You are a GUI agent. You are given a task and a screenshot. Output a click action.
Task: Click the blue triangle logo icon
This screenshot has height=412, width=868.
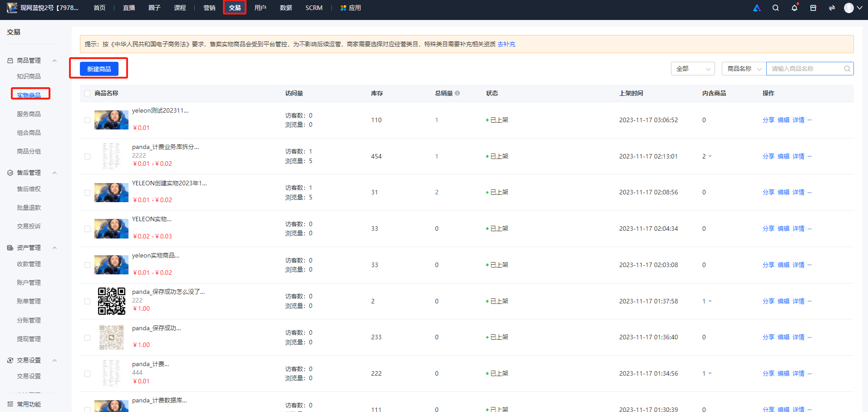pyautogui.click(x=757, y=8)
